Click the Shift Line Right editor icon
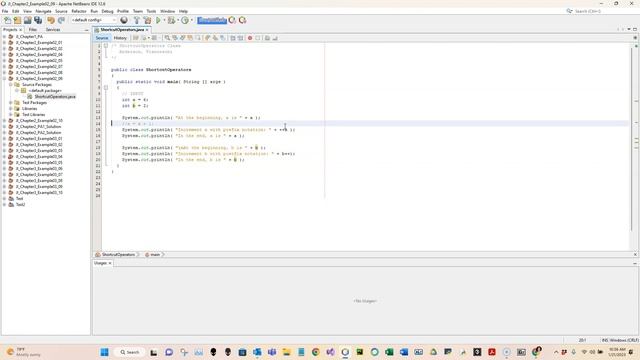The height and width of the screenshot is (360, 640). [240, 38]
